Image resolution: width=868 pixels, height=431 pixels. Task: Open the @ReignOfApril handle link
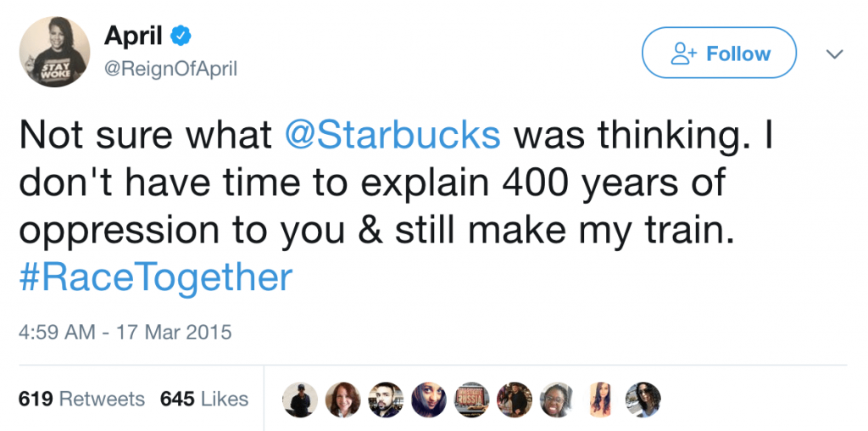coord(170,70)
